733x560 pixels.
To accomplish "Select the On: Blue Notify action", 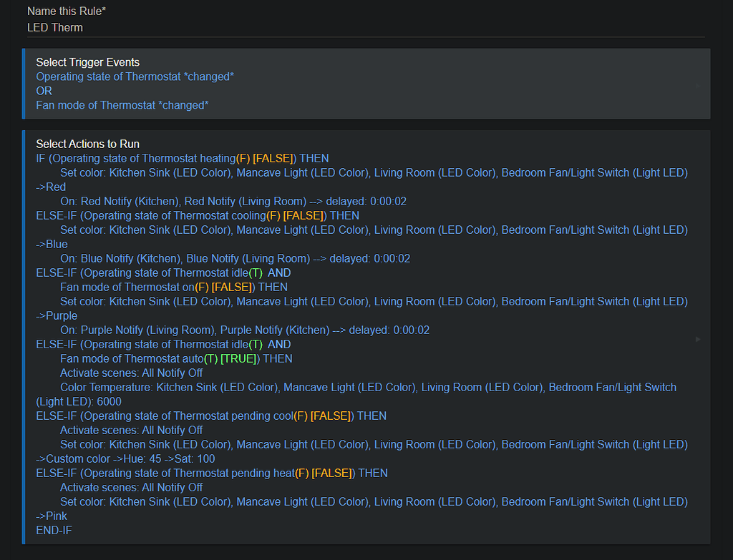I will (x=235, y=258).
